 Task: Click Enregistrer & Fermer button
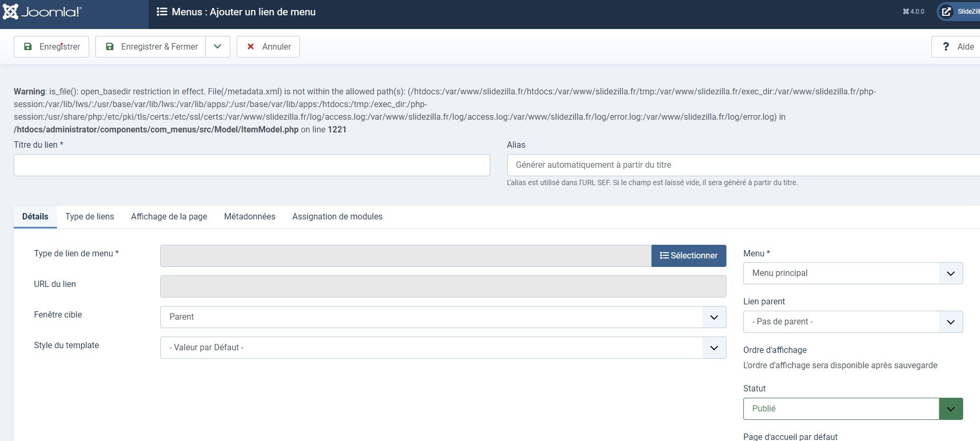point(150,46)
